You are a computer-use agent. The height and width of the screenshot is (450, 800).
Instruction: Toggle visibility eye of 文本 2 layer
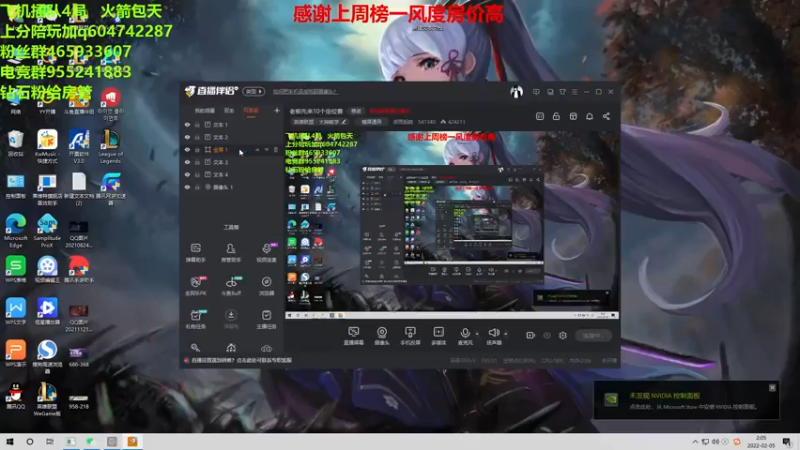click(x=187, y=137)
